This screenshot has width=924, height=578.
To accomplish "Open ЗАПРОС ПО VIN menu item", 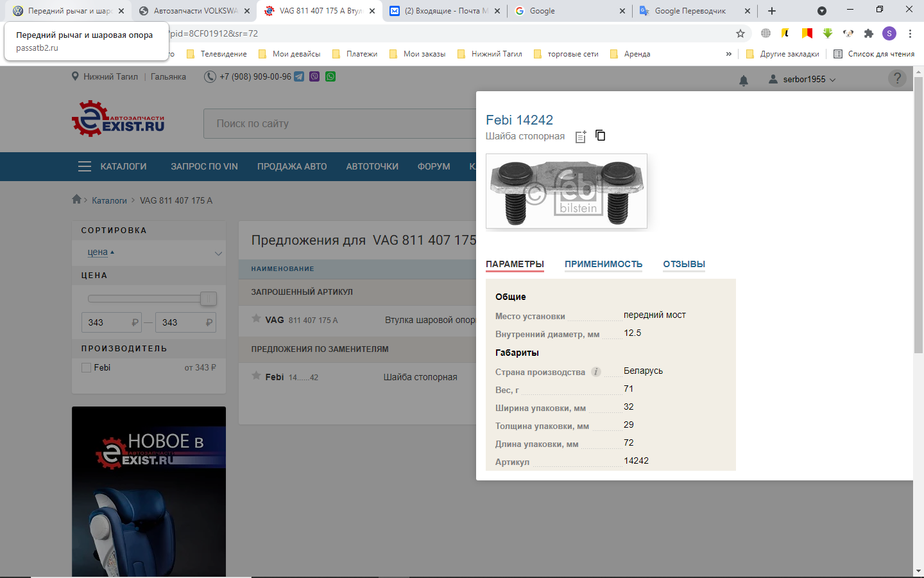I will pyautogui.click(x=204, y=166).
